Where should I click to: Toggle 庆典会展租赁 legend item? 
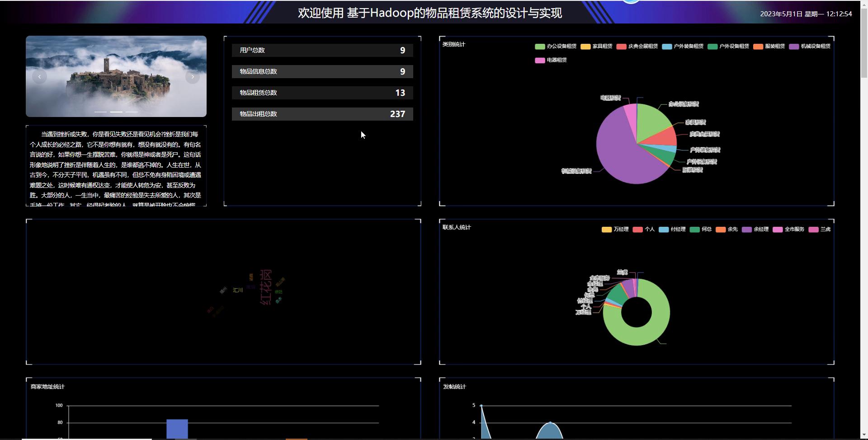[x=637, y=47]
